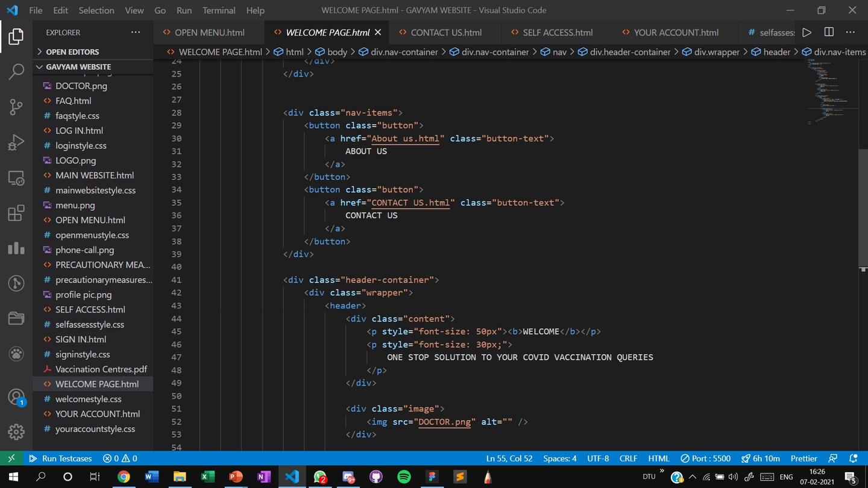
Task: Open the Run and Debug view
Action: [x=16, y=143]
